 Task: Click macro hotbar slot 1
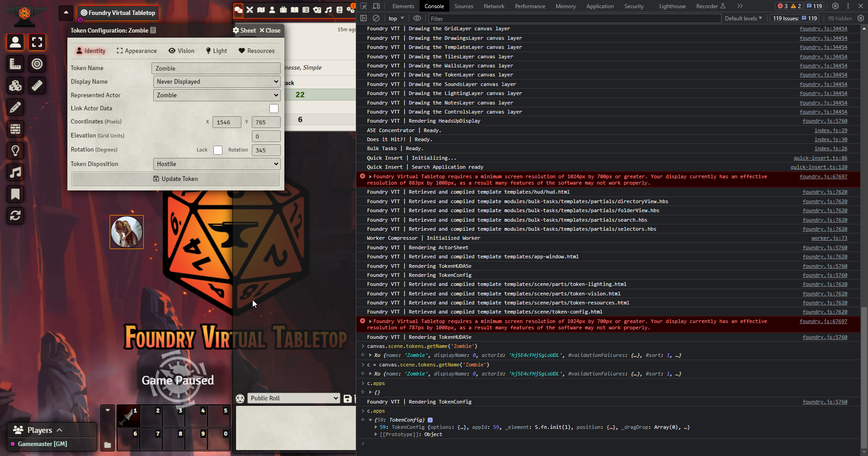128,416
